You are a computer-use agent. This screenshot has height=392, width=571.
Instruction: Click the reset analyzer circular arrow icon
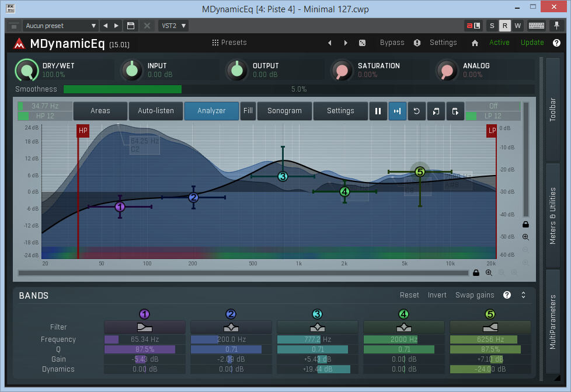click(x=417, y=111)
